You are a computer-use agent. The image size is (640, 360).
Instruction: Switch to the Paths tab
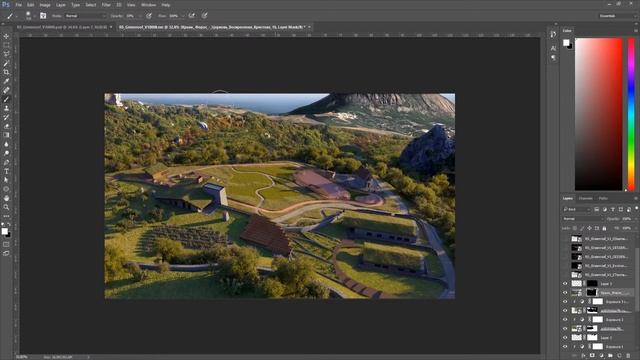click(603, 198)
